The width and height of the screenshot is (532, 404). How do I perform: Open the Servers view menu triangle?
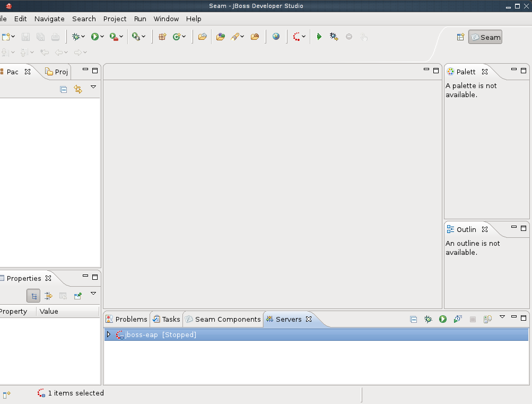click(502, 317)
